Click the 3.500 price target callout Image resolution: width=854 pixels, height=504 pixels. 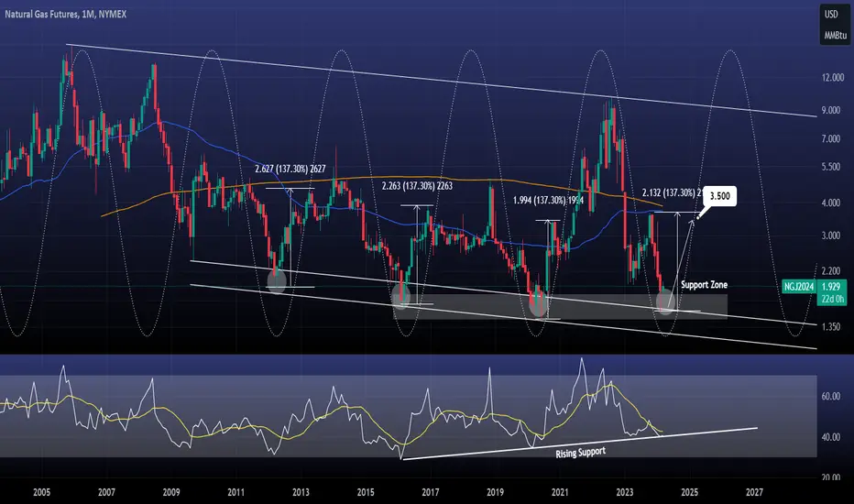point(719,196)
